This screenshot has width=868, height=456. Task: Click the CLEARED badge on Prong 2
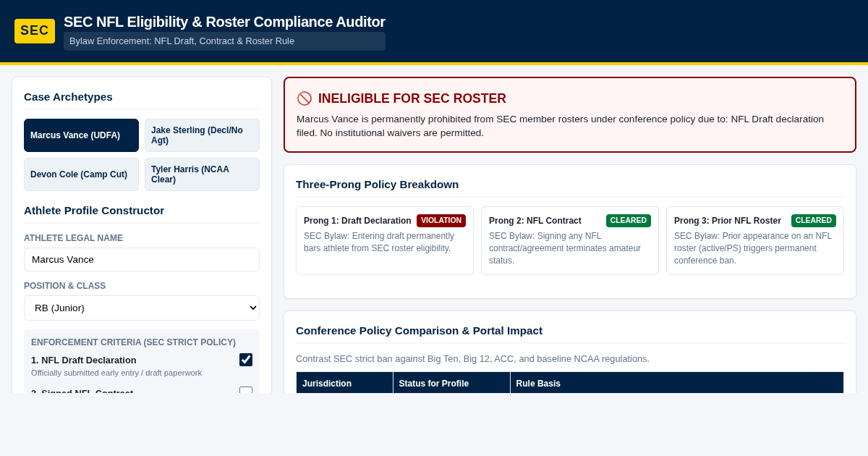pyautogui.click(x=629, y=221)
